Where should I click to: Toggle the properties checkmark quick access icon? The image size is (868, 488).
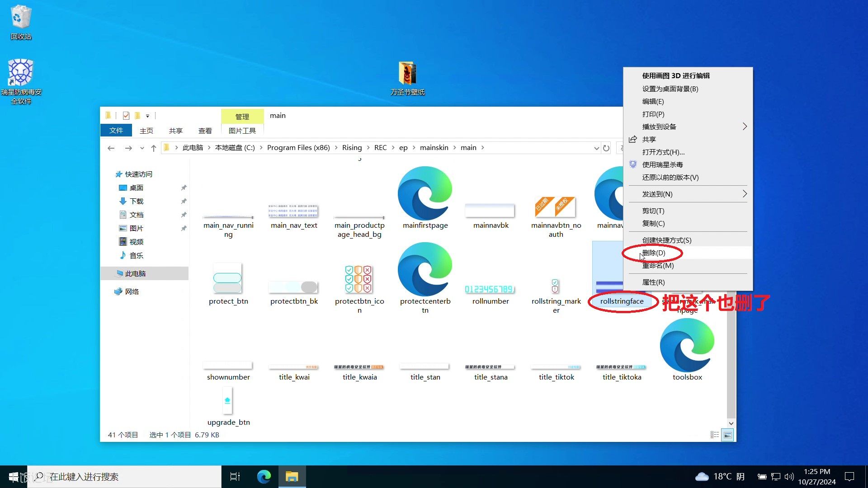pos(126,116)
